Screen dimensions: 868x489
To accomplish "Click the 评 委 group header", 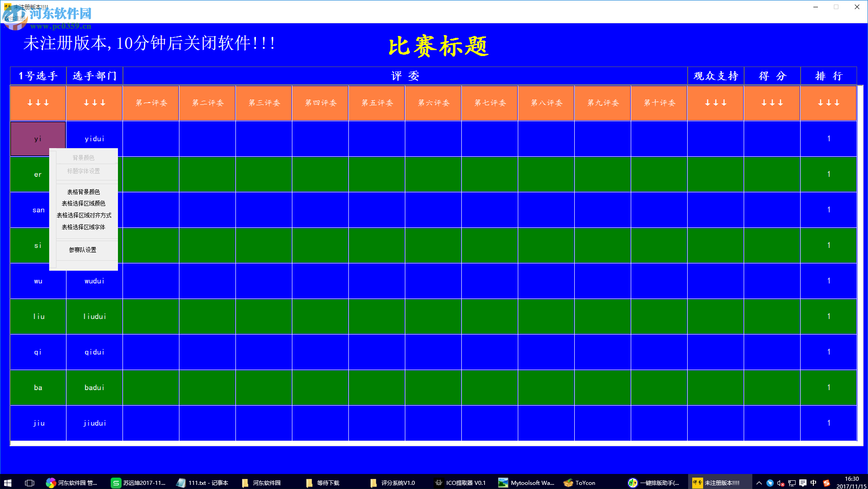I will tap(405, 76).
